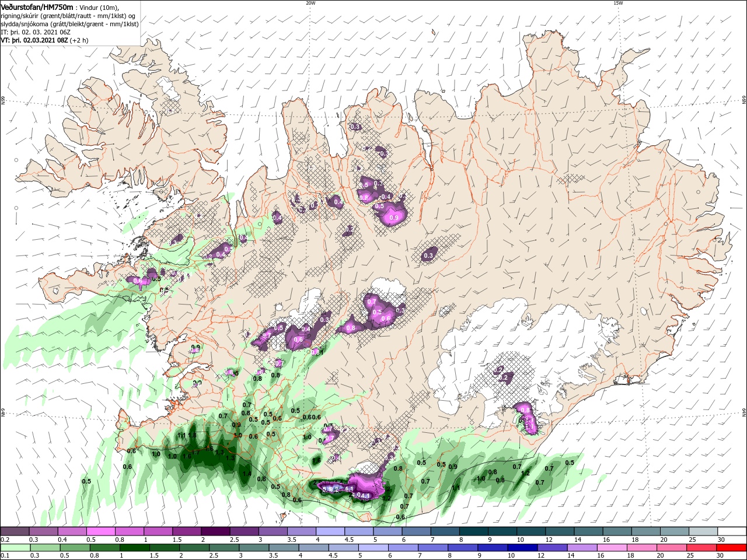Pick the light periwinkle 5 rain legend swatch
747x560 pixels.
point(372,548)
